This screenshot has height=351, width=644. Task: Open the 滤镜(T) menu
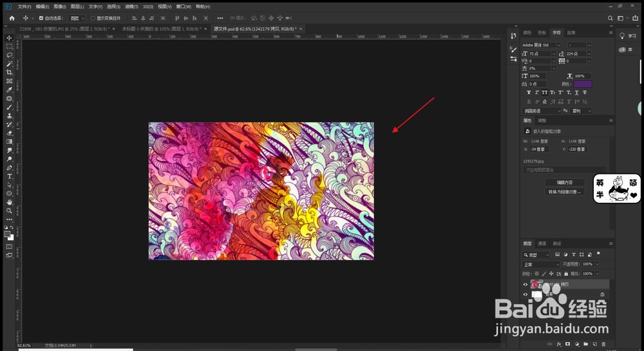tap(131, 6)
